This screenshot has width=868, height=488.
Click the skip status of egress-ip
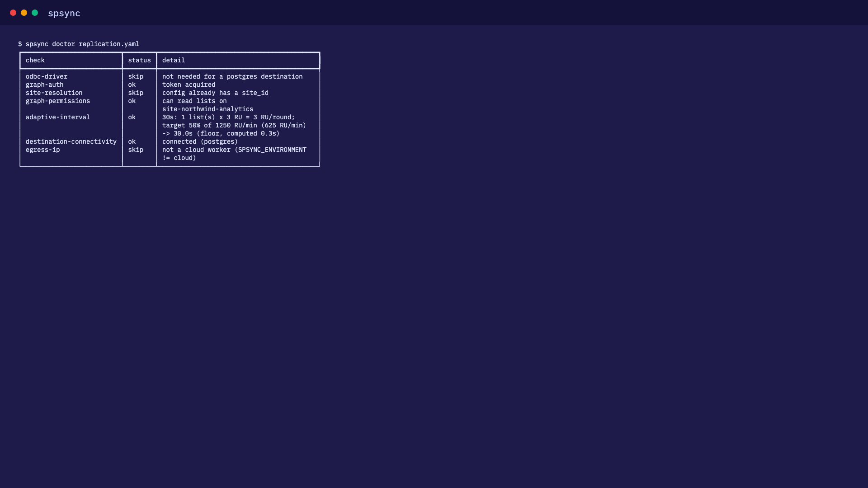(x=136, y=150)
